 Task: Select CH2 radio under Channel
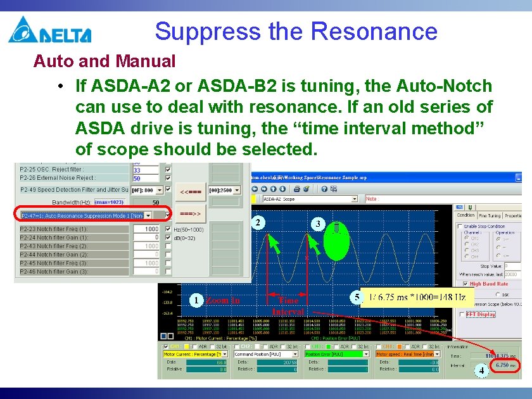(467, 244)
